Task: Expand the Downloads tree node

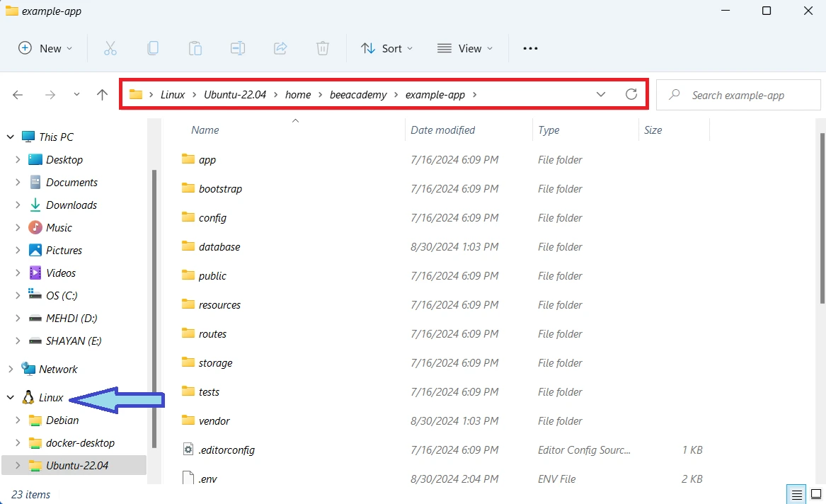Action: 18,205
